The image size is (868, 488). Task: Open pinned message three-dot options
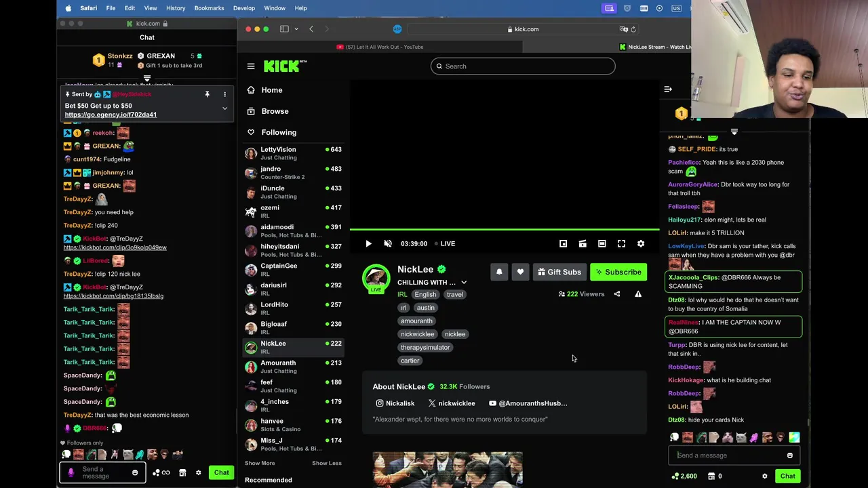pos(224,94)
